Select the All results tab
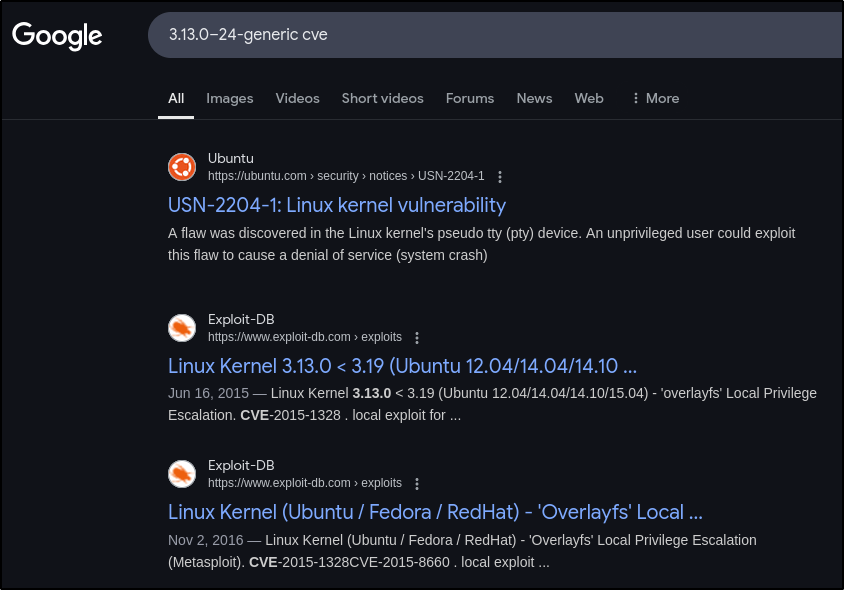The width and height of the screenshot is (844, 590). coord(176,98)
